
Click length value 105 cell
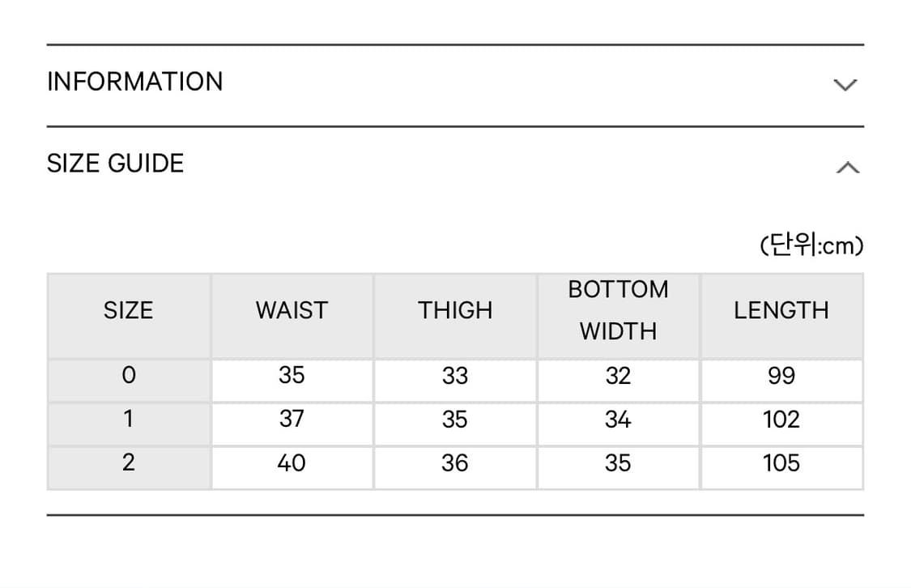point(781,463)
